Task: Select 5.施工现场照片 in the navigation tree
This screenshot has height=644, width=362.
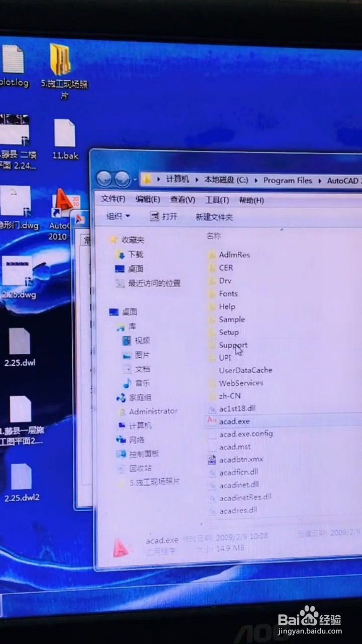Action: click(148, 482)
